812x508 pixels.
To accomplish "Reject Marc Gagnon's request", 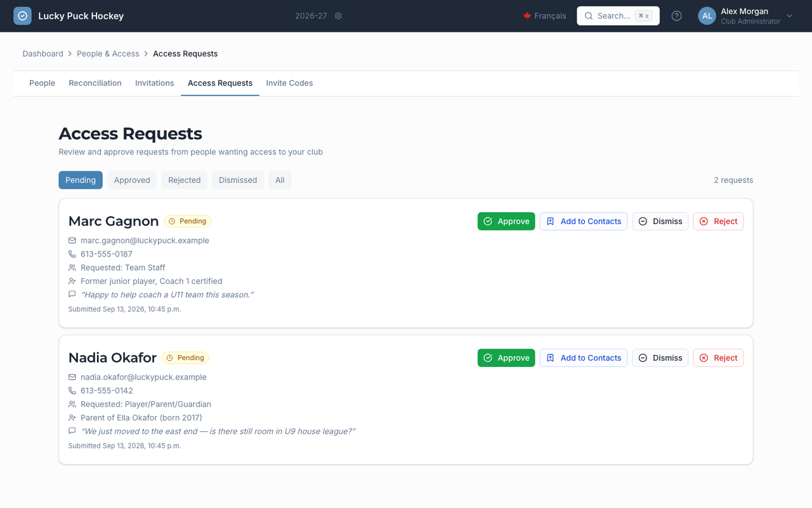I will (x=718, y=222).
